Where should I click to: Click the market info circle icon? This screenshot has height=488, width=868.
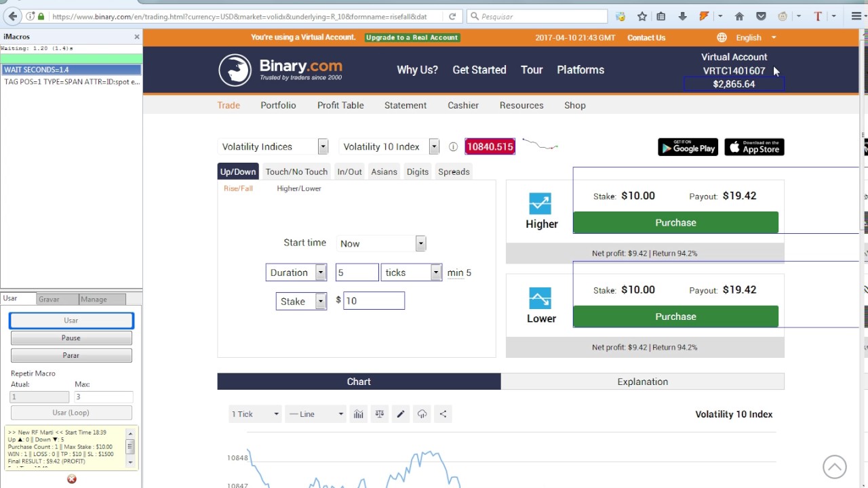point(453,147)
